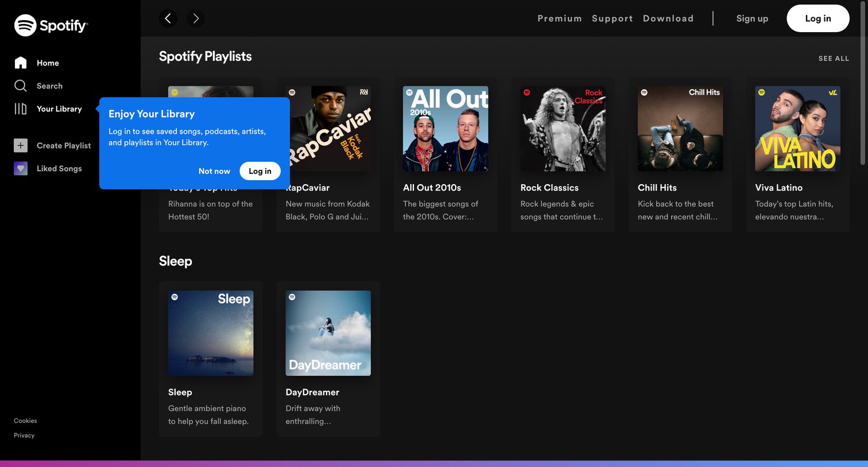This screenshot has height=467, width=868.
Task: Open Your Library in sidebar
Action: (x=59, y=108)
